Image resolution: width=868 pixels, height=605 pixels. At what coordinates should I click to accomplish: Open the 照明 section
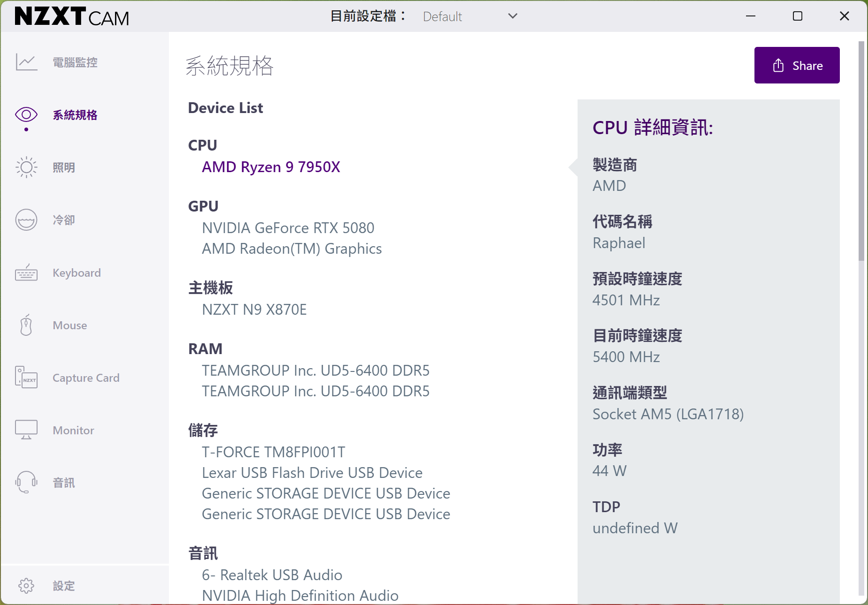click(x=64, y=167)
